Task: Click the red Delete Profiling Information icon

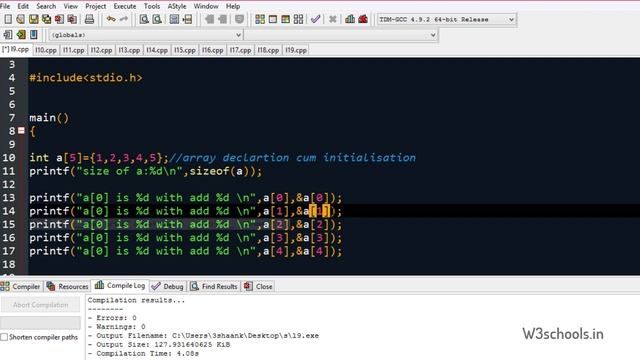Action: 363,19
